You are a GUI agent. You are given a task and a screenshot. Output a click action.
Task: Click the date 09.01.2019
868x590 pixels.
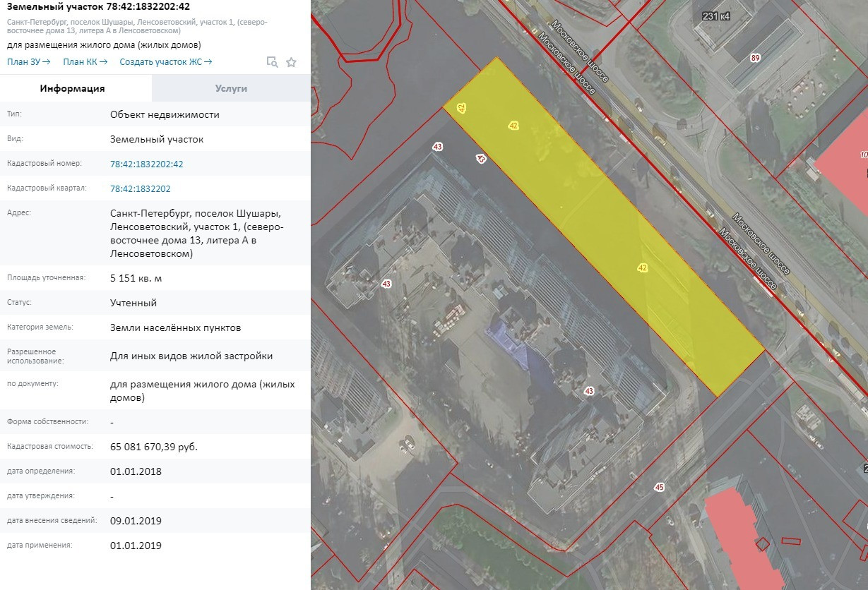point(136,521)
